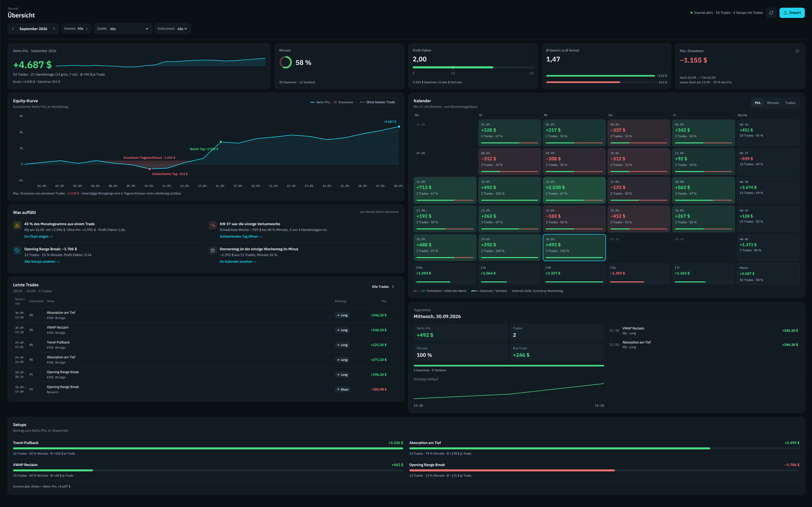This screenshot has height=507, width=812.
Task: Switch calendar to the Trades tab
Action: coord(790,103)
